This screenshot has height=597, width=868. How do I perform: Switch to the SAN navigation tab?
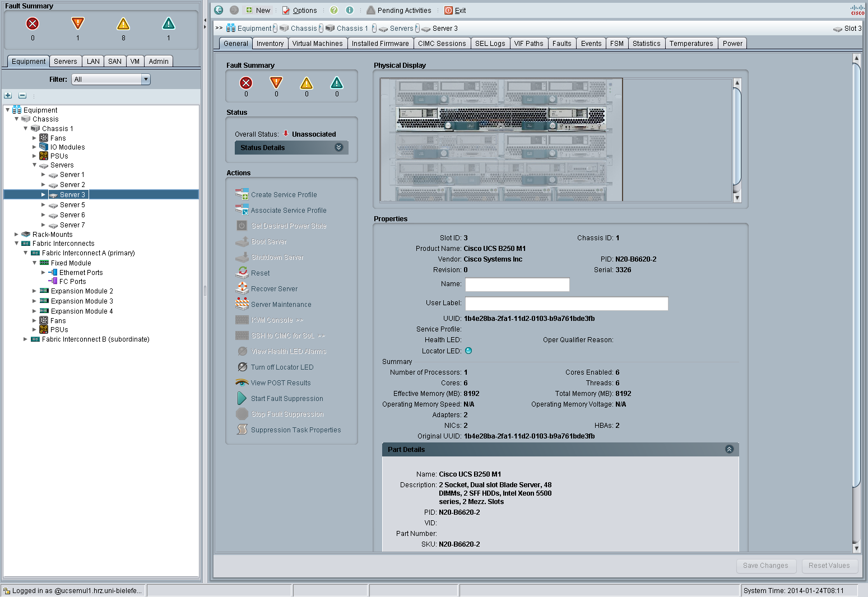(115, 62)
